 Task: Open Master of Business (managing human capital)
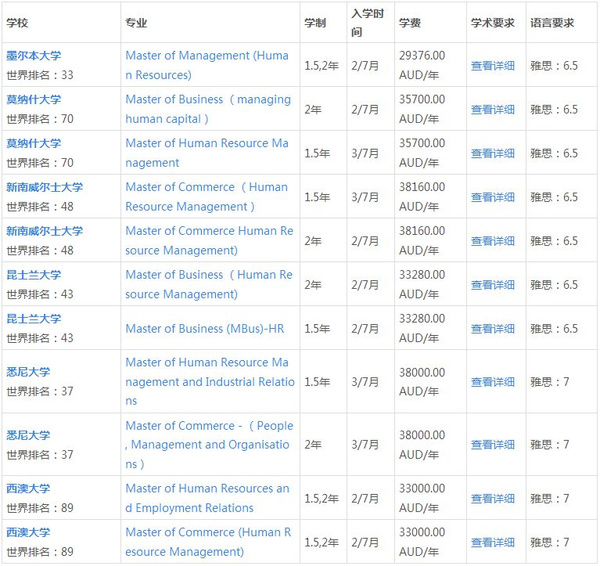pos(208,109)
